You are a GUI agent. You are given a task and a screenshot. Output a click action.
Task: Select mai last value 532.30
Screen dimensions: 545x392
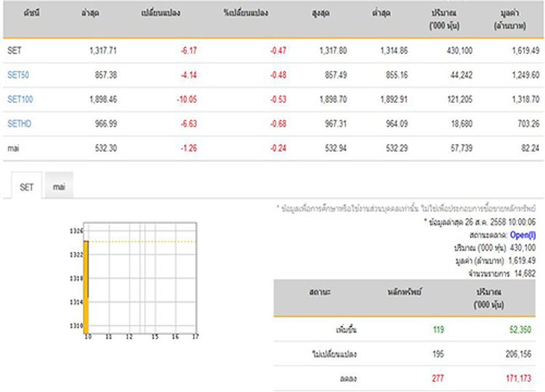[x=106, y=149]
